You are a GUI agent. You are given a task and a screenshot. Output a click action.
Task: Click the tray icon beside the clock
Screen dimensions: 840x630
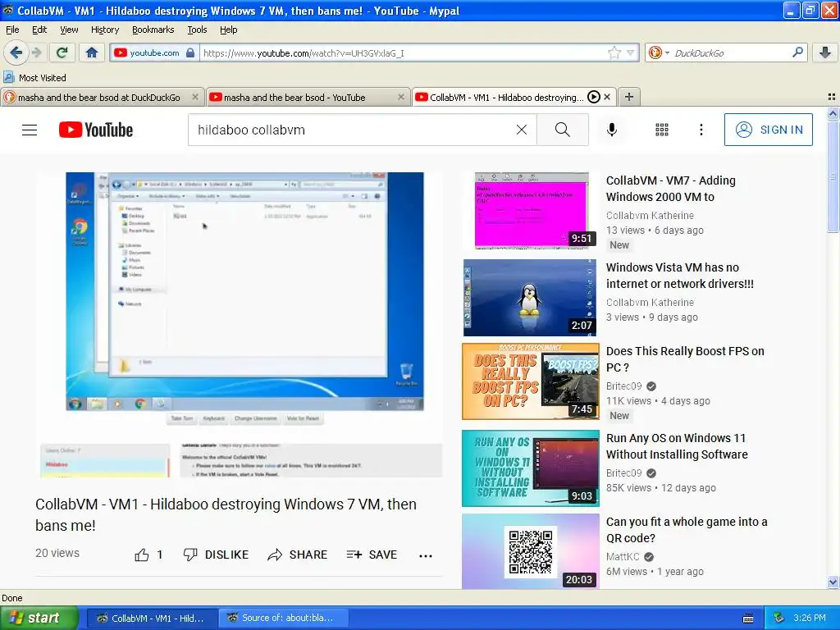tap(778, 618)
